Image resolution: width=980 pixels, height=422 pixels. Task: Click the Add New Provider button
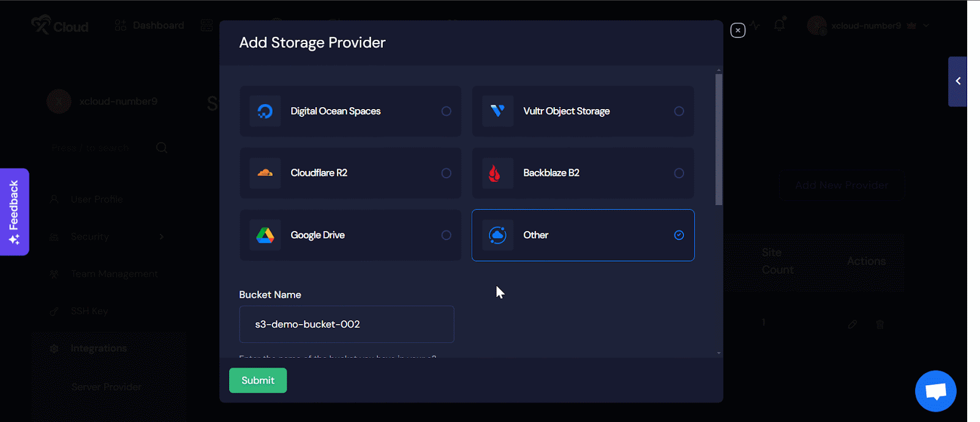tap(842, 185)
